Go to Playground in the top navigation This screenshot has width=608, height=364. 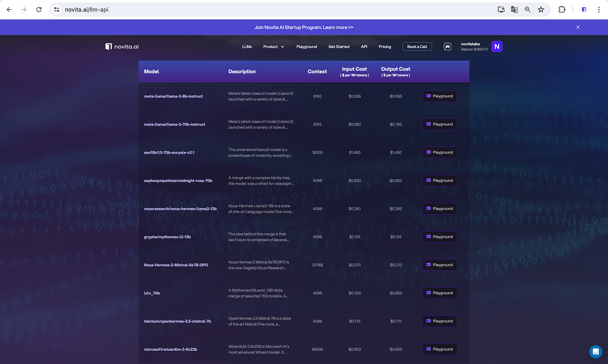click(307, 47)
